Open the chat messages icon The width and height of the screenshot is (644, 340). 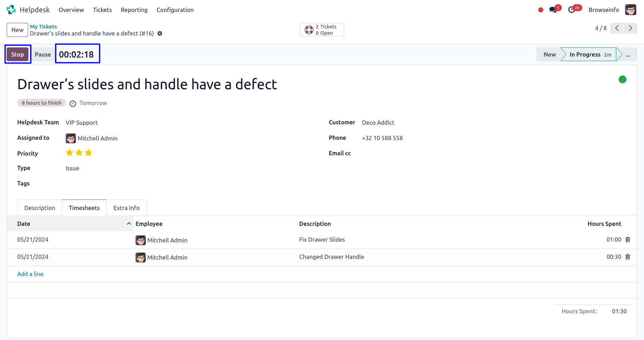(553, 10)
